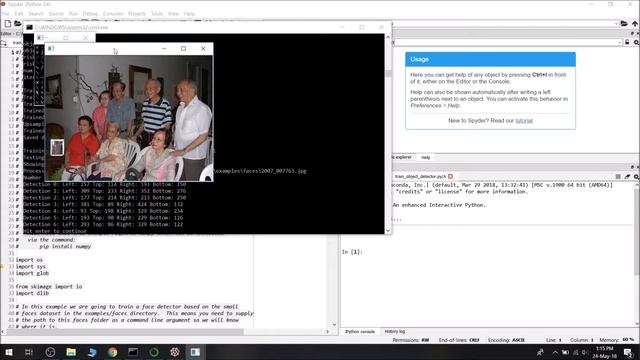Click the image viewer window title icon
This screenshot has width=640, height=360.
[x=51, y=49]
